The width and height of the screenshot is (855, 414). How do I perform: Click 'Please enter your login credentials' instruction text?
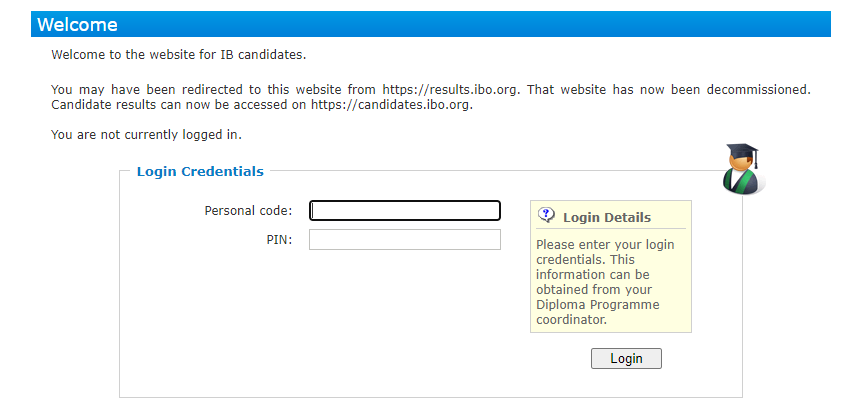pyautogui.click(x=604, y=251)
